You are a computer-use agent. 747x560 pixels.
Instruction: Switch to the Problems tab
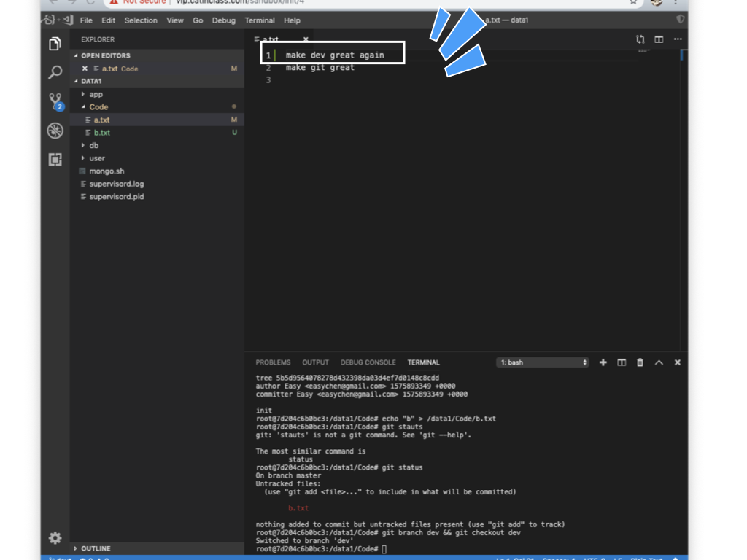pos(273,362)
